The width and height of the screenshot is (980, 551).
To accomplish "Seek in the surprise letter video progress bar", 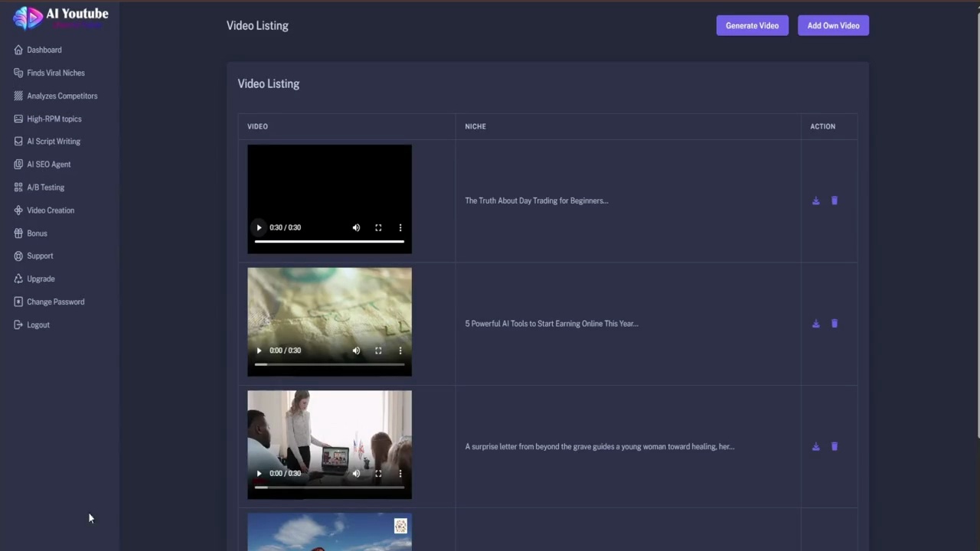I will (329, 487).
